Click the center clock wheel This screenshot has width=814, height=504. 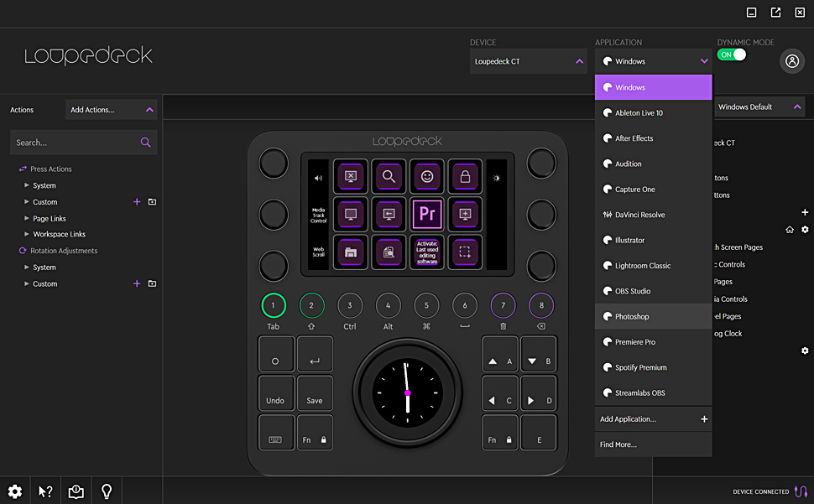(408, 393)
